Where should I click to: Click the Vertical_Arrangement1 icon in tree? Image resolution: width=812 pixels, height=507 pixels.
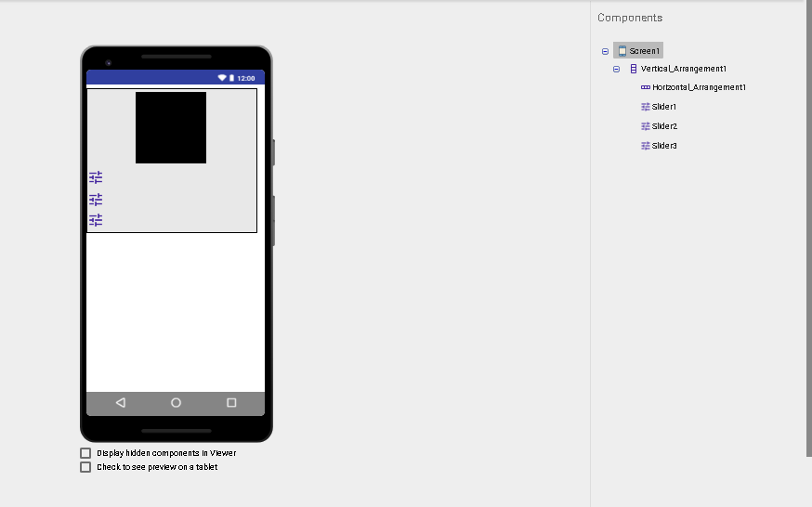coord(634,69)
